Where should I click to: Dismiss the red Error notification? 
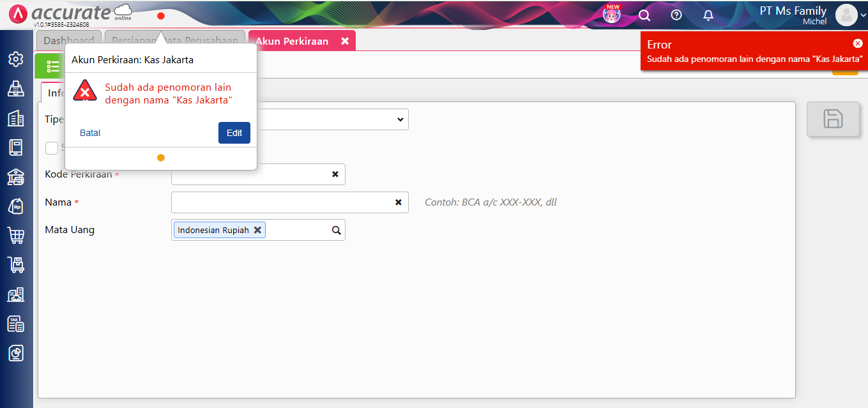point(857,43)
